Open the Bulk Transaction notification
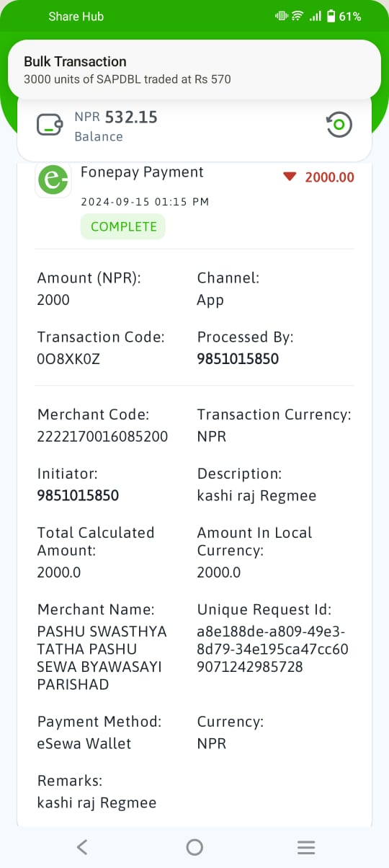The height and width of the screenshot is (868, 389). click(194, 69)
